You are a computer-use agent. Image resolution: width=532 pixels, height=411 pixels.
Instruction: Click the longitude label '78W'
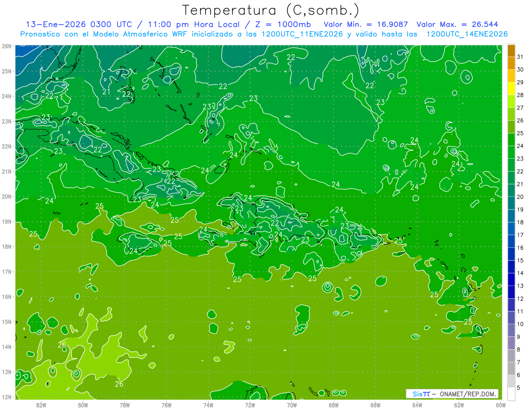(x=125, y=405)
